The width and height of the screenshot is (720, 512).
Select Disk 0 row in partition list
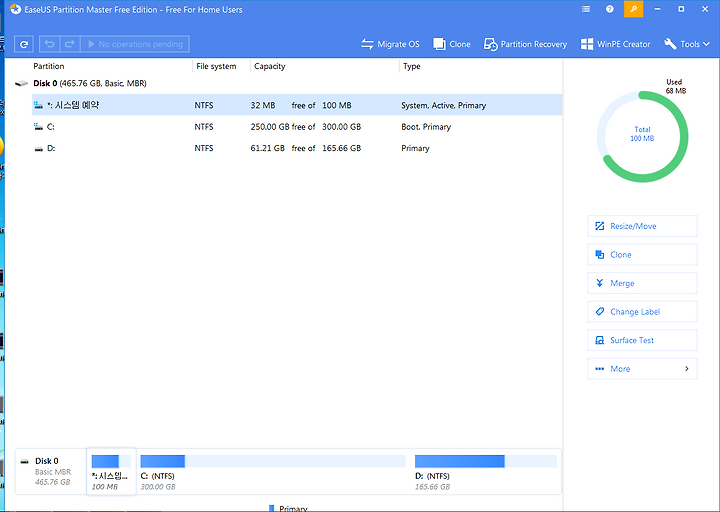coord(287,83)
